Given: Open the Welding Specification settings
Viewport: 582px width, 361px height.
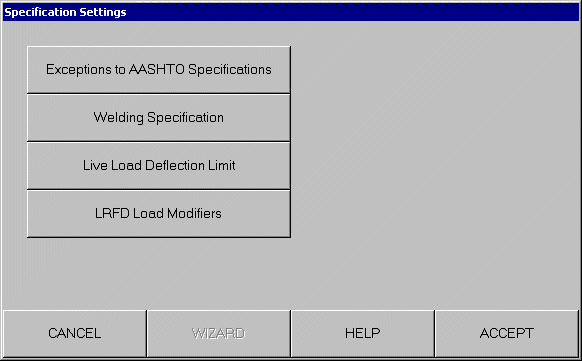Looking at the screenshot, I should [x=159, y=118].
